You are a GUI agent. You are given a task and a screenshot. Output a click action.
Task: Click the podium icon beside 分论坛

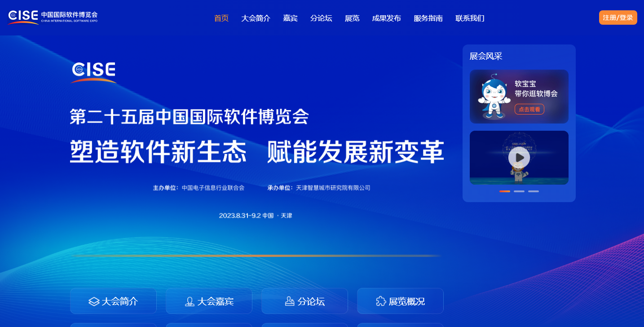point(290,301)
